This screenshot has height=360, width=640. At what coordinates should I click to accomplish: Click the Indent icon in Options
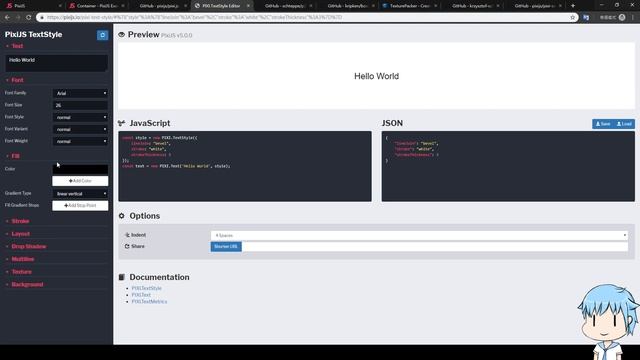[x=127, y=235]
